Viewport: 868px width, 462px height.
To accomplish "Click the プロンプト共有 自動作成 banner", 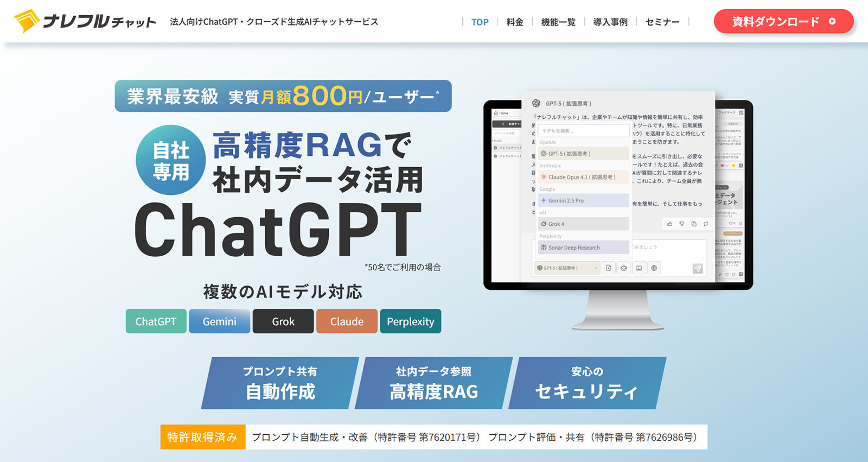I will click(280, 383).
